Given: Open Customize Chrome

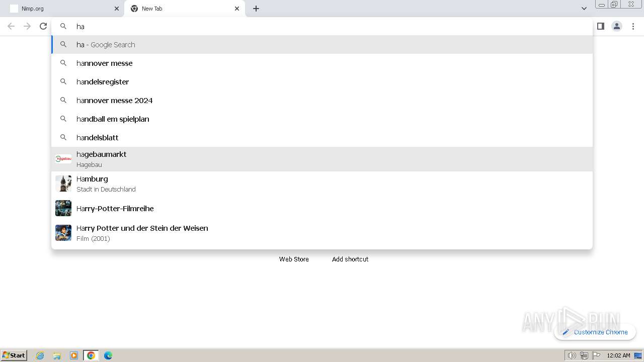Looking at the screenshot, I should (x=595, y=332).
